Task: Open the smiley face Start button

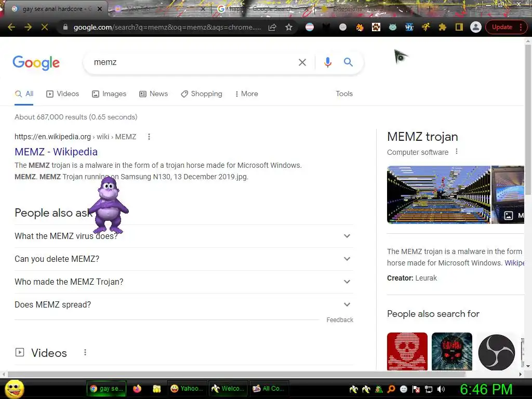Action: click(x=14, y=389)
